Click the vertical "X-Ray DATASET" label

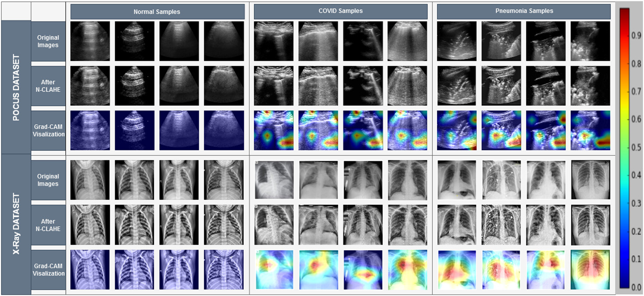(x=16, y=224)
